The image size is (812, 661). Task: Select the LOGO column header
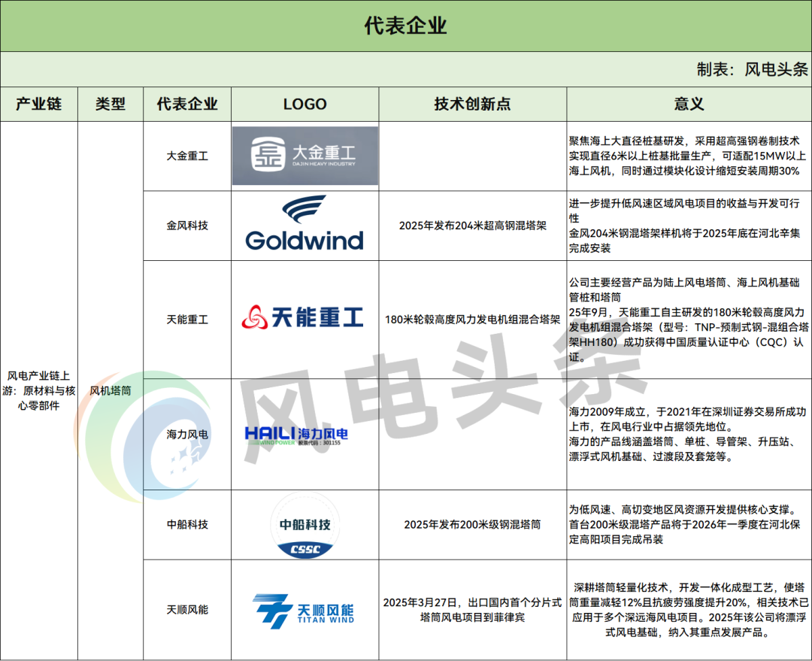click(x=304, y=105)
